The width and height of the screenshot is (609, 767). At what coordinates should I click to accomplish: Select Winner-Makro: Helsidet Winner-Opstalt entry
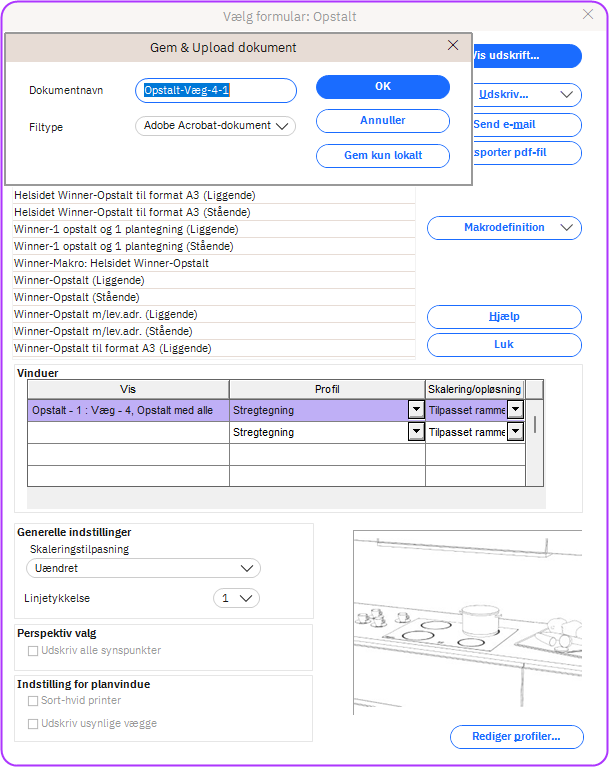click(x=213, y=263)
